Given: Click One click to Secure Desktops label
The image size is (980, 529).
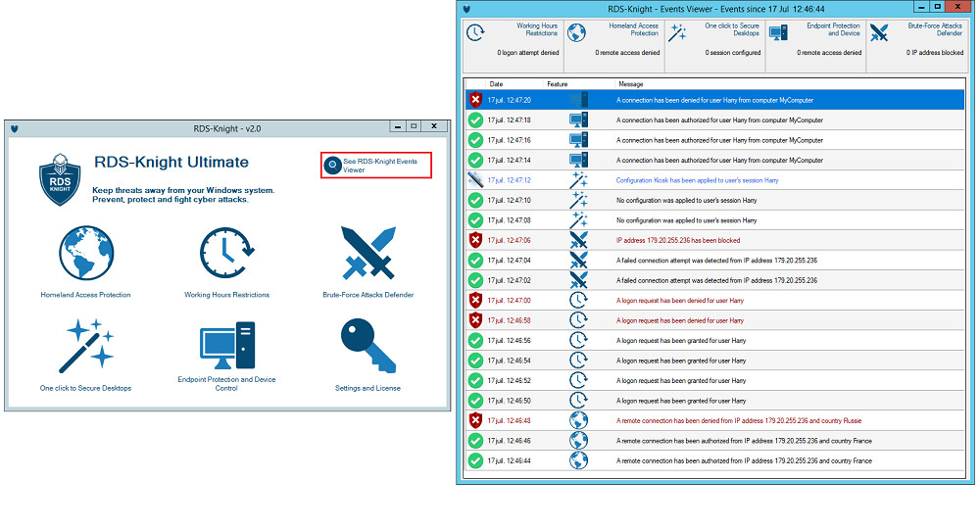Looking at the screenshot, I should [85, 388].
